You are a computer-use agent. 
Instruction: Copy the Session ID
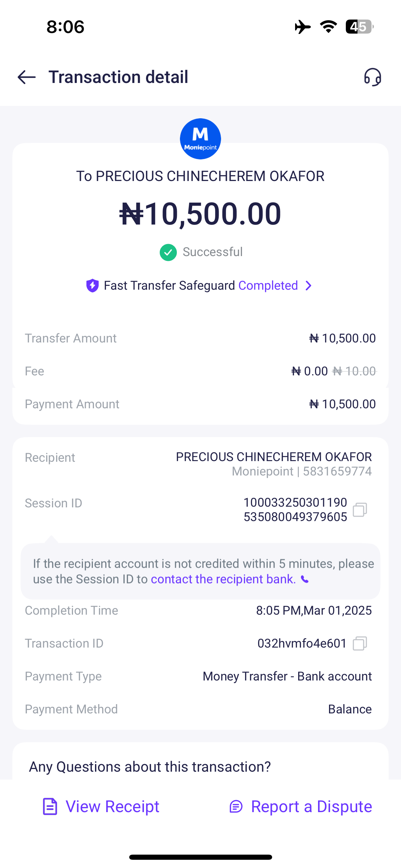(360, 510)
